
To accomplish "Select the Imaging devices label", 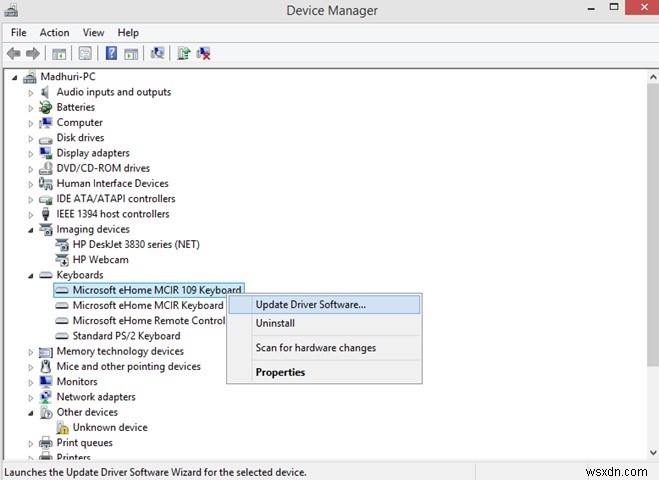I will 93,229.
